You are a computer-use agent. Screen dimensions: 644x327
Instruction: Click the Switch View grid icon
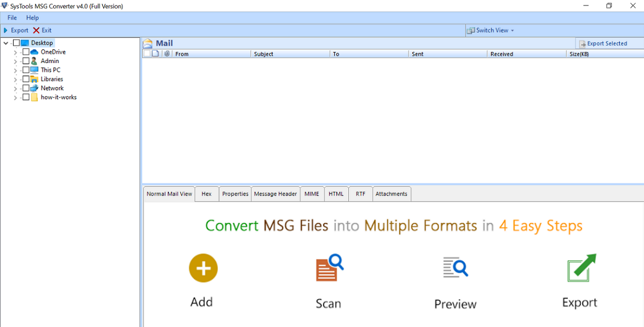coord(471,30)
